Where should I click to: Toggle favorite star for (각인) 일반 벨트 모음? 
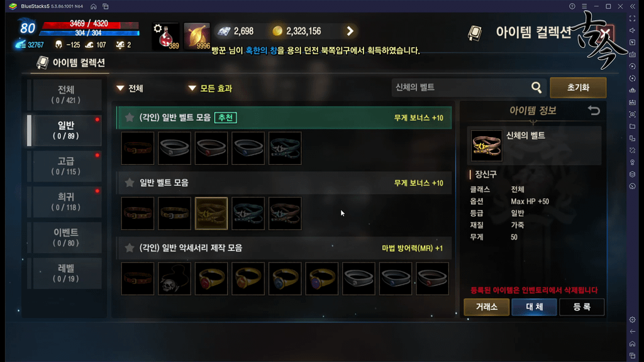point(130,118)
